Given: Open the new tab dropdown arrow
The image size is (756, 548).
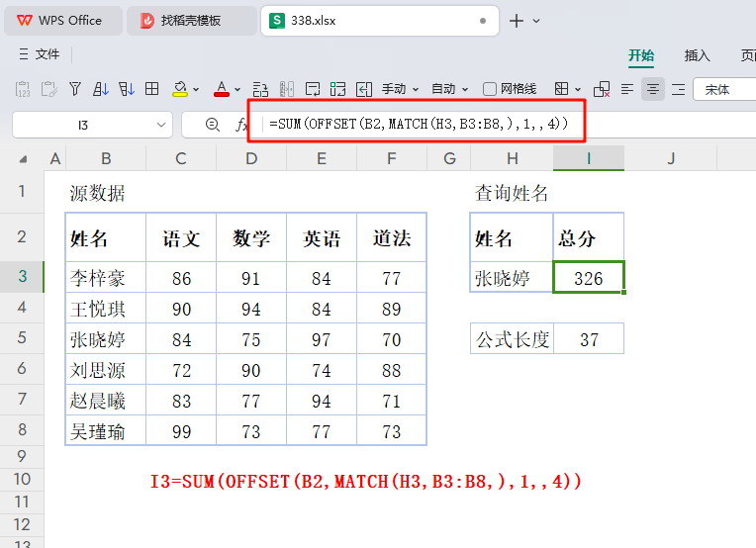Looking at the screenshot, I should click(536, 21).
